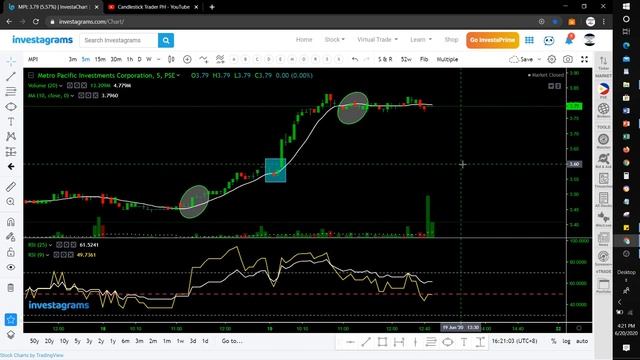Open a new browser tab

(x=212, y=7)
